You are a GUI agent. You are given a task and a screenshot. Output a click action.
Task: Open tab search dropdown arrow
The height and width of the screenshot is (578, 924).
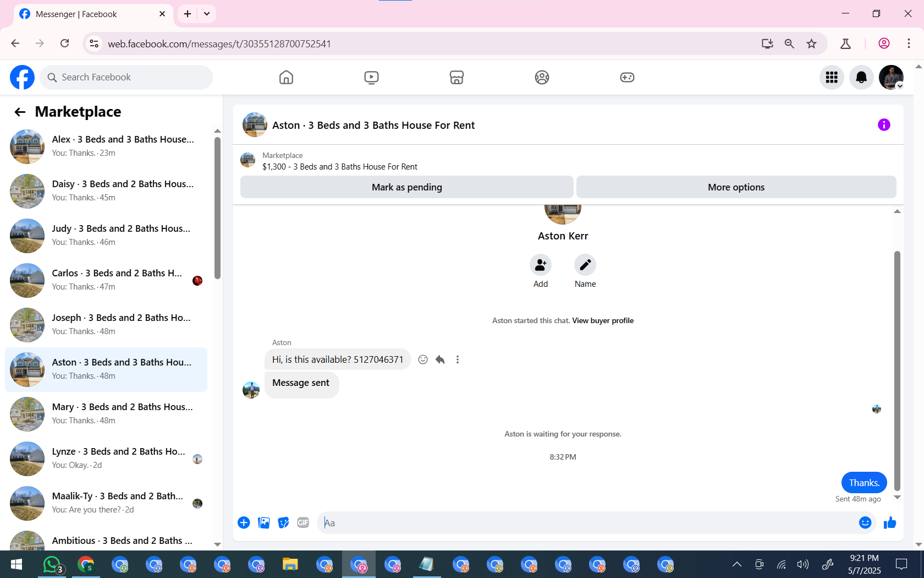(x=207, y=14)
